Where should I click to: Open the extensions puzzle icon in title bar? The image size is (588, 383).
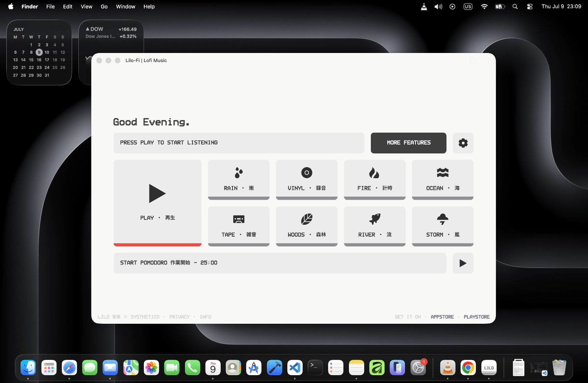point(472,60)
